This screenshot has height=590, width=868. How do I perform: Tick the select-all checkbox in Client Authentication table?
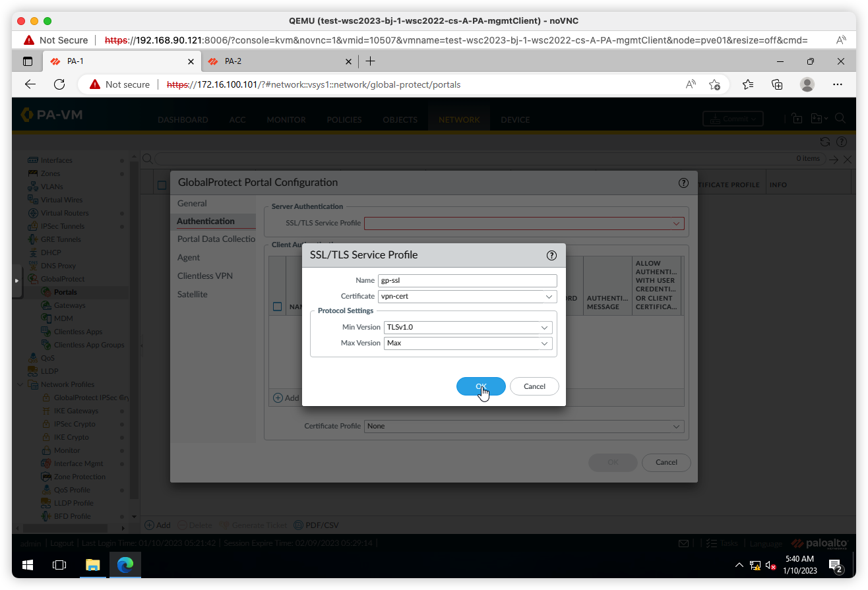tap(277, 307)
